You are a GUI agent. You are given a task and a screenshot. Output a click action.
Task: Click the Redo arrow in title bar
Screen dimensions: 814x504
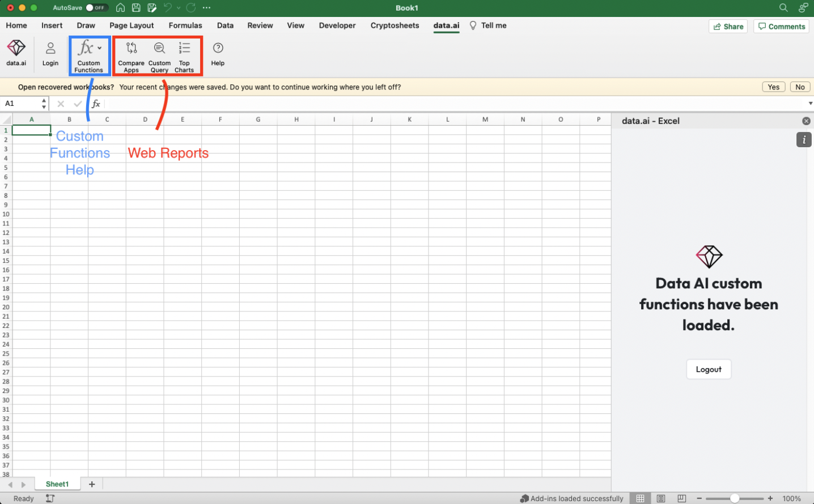191,8
